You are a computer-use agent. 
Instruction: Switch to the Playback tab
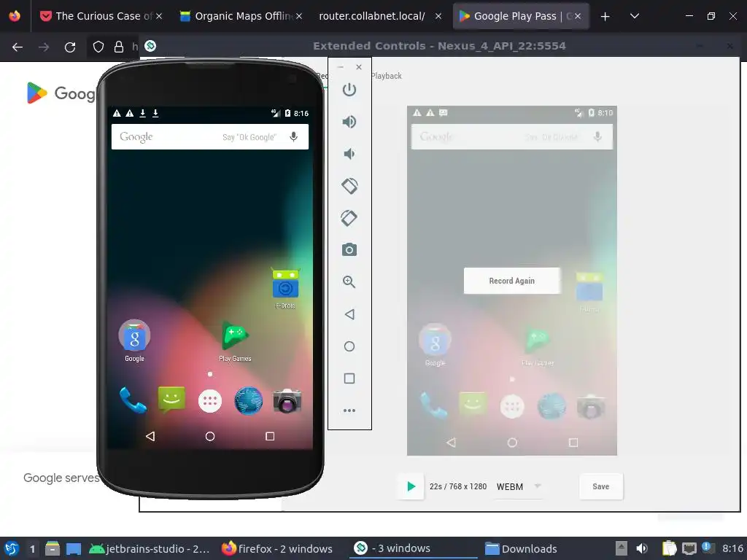(x=387, y=76)
